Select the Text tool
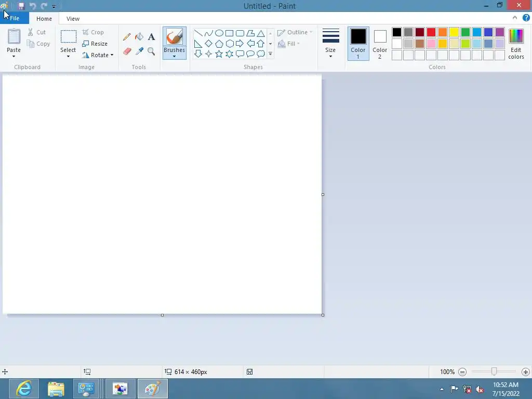532x399 pixels. coord(151,37)
